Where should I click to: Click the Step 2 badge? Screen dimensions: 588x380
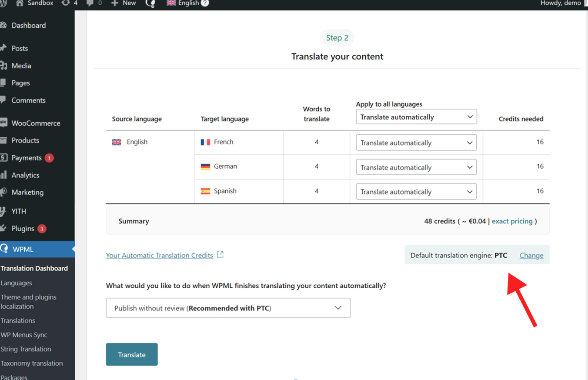tap(337, 38)
